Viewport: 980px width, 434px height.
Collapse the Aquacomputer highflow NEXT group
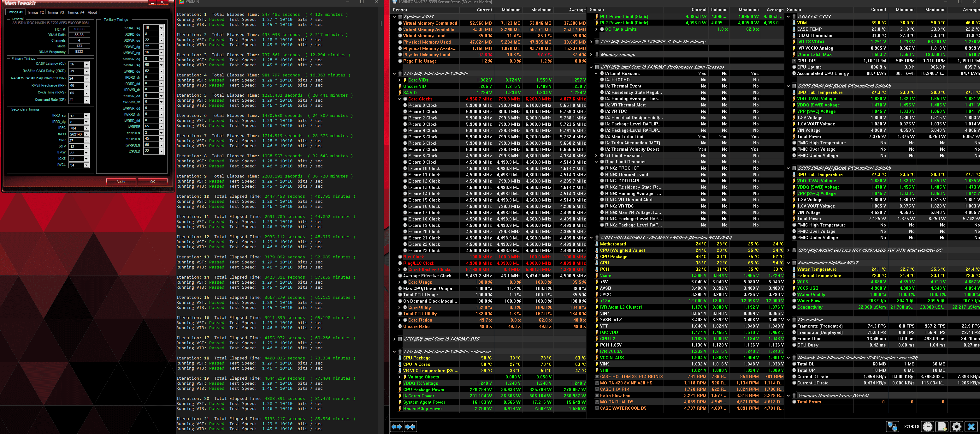(788, 263)
